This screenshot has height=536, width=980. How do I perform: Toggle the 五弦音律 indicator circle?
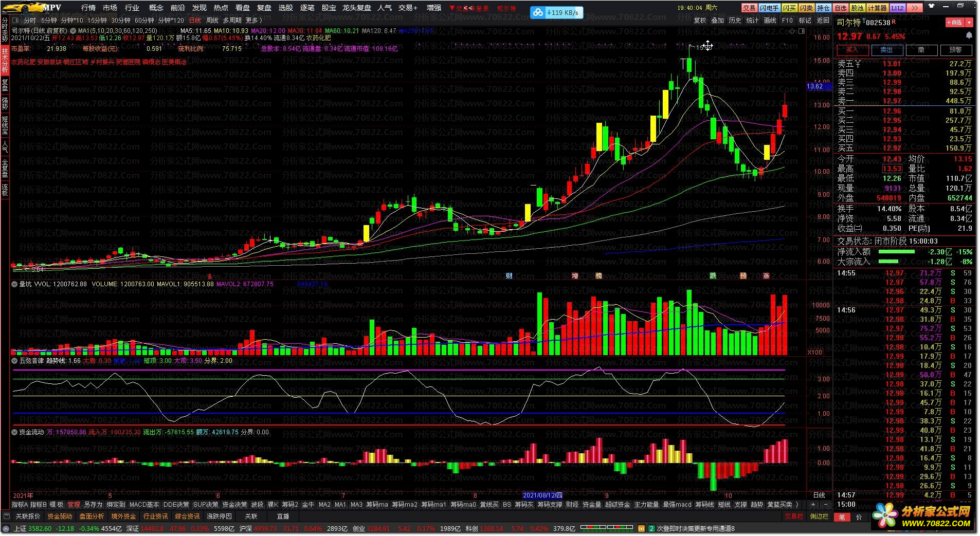(15, 361)
